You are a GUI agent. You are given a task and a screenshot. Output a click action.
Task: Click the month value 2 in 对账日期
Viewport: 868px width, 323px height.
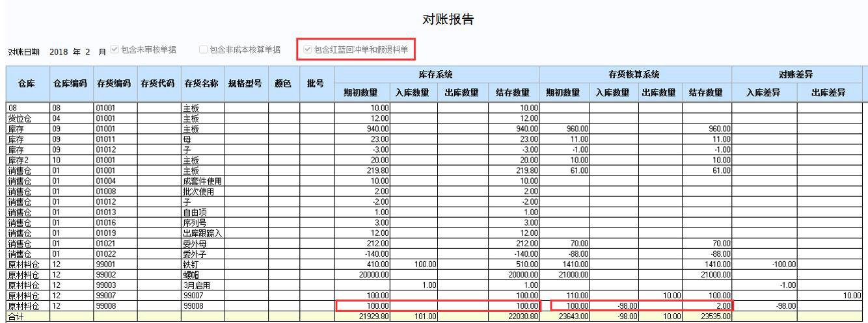tap(92, 50)
